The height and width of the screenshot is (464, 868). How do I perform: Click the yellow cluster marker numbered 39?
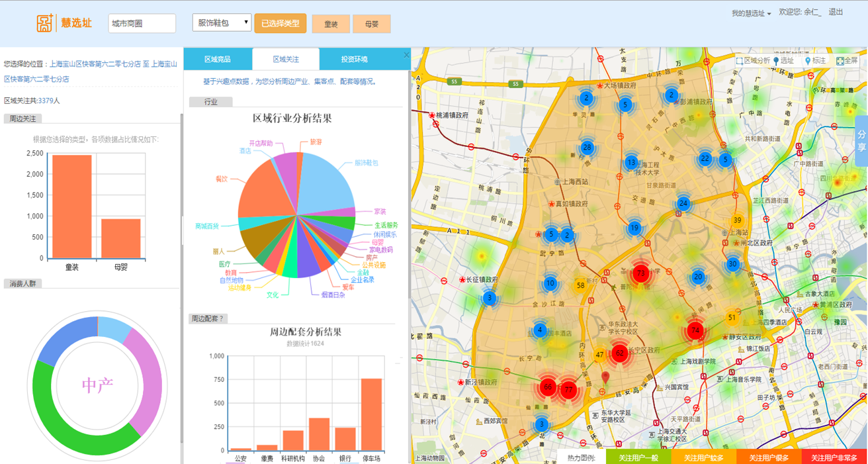(737, 220)
